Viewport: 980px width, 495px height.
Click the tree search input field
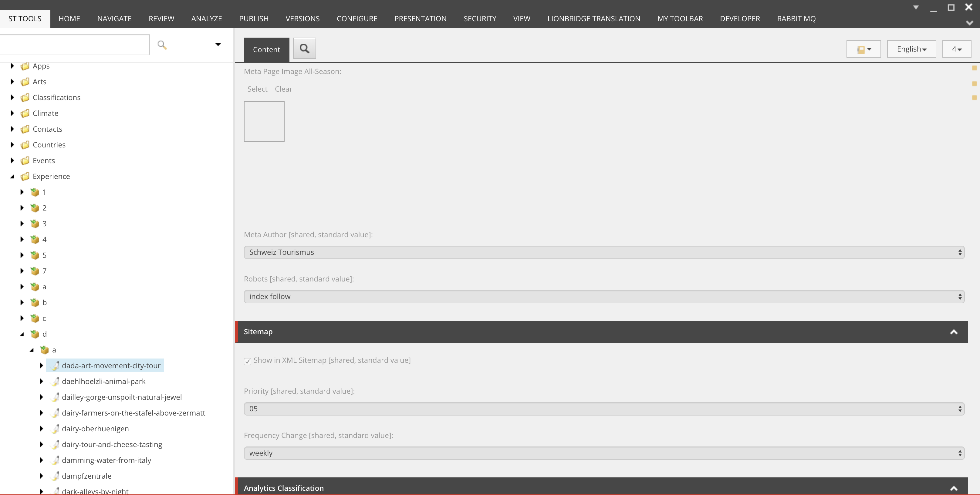click(74, 45)
